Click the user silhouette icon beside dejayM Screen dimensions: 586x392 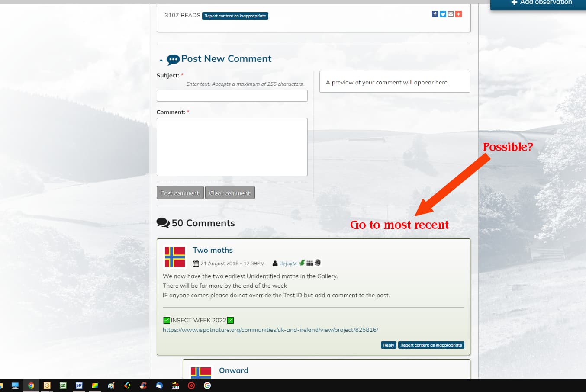coord(275,263)
